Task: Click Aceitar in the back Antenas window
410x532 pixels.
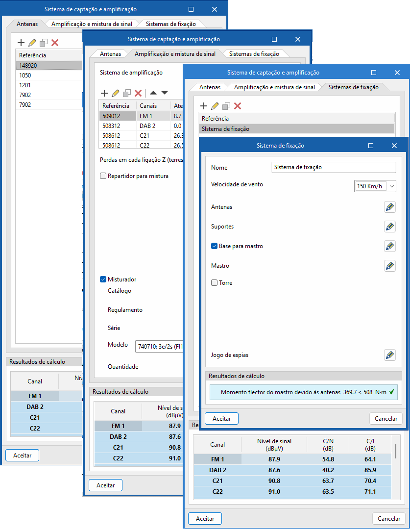Action: coord(23,456)
